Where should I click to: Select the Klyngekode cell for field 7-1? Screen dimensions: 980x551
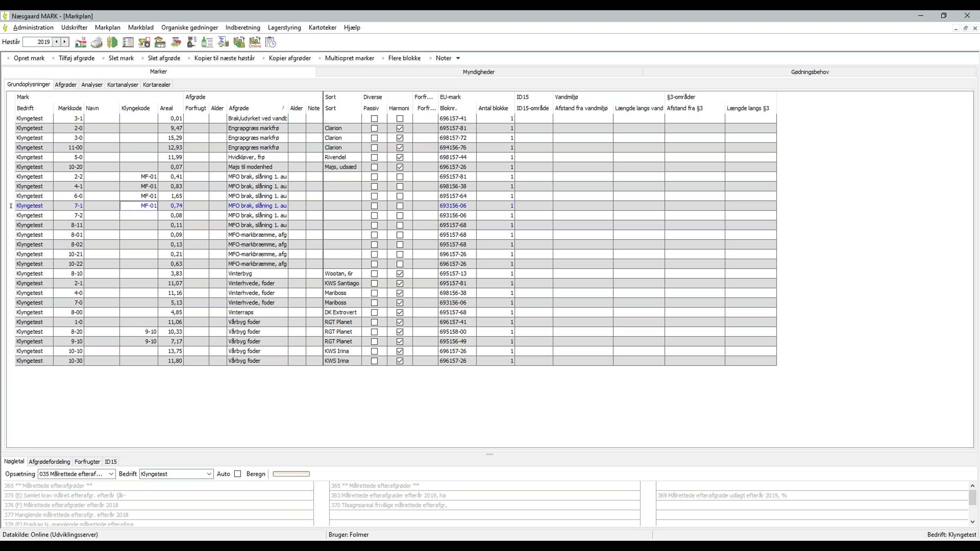[x=139, y=206]
